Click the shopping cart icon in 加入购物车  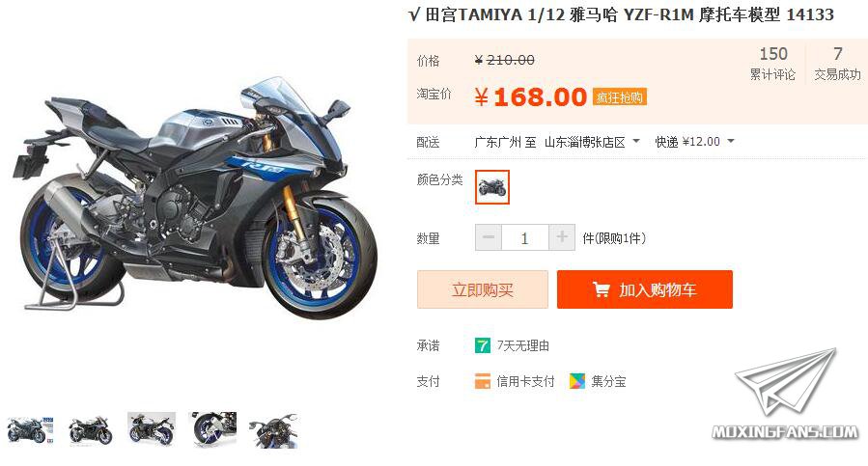601,289
